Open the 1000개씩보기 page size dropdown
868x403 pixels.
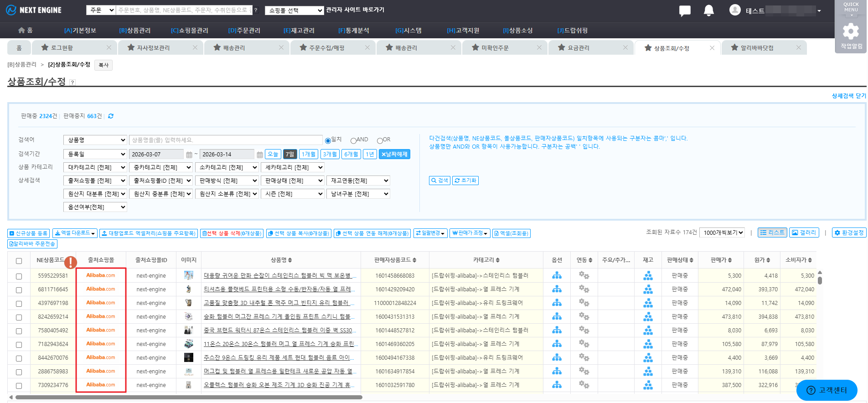723,232
